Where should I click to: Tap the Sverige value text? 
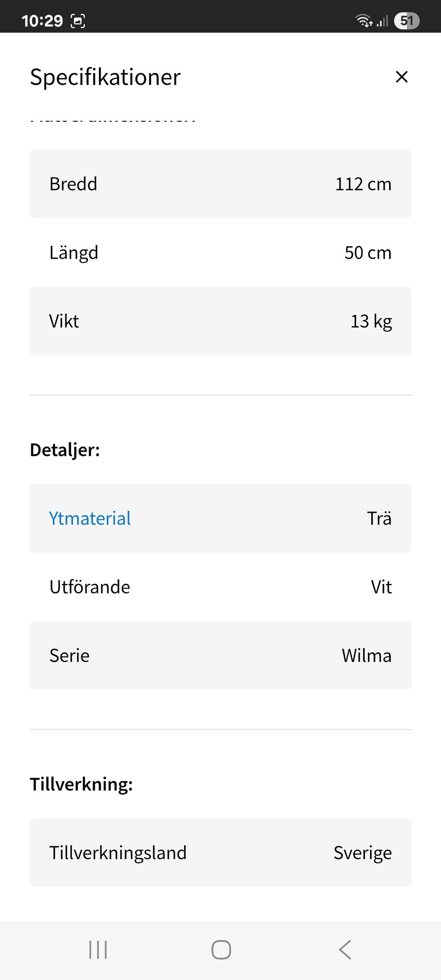[x=362, y=853]
